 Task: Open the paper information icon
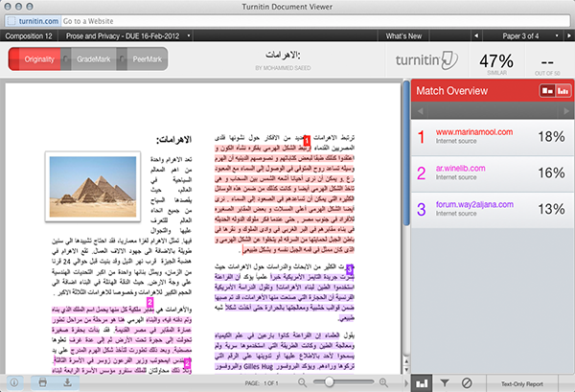[x=14, y=382]
